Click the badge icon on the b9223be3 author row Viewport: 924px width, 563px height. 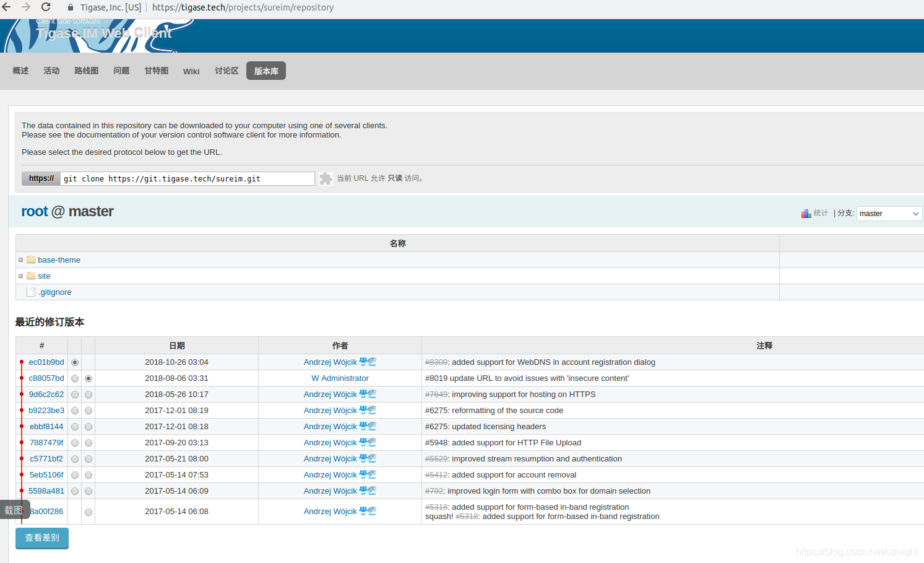368,410
